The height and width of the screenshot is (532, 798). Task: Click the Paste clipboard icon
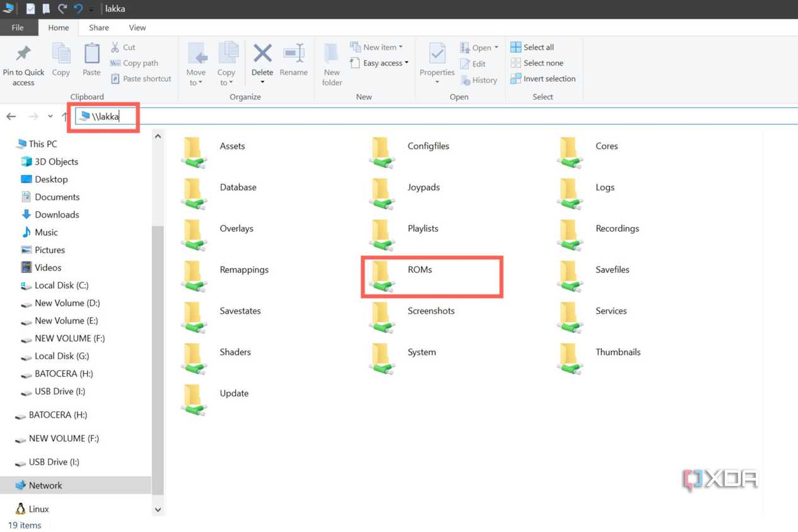point(91,54)
